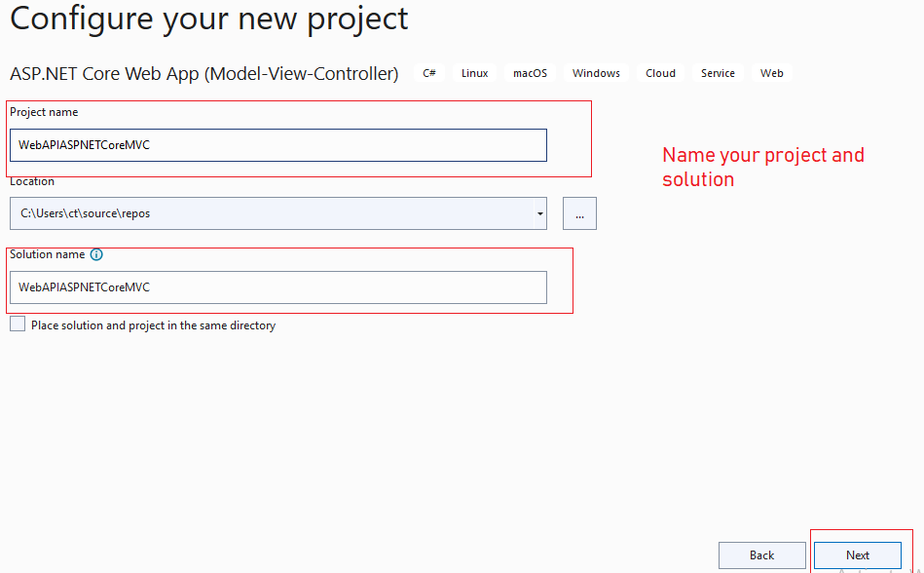Open the Solution name info tooltip icon

click(x=96, y=254)
